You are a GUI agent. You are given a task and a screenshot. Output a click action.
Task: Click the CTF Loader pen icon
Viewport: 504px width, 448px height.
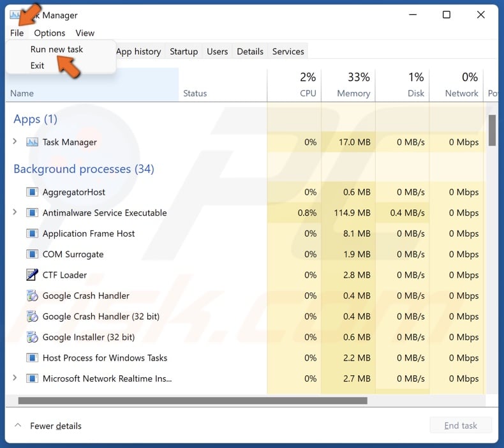[x=32, y=274]
